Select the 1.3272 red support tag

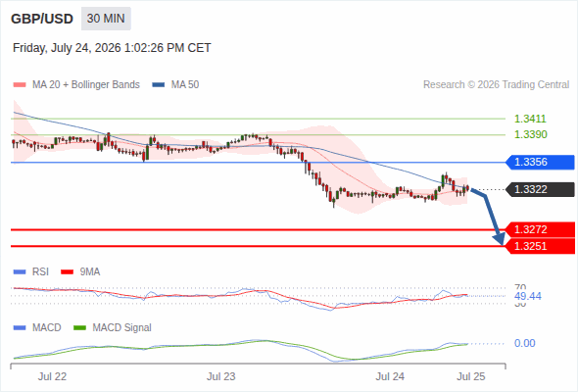click(540, 229)
